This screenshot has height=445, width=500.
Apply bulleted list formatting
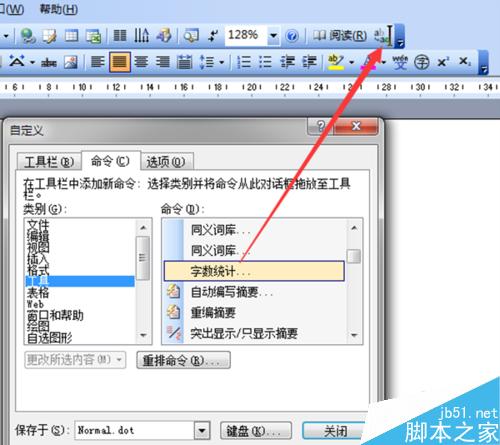[x=265, y=62]
